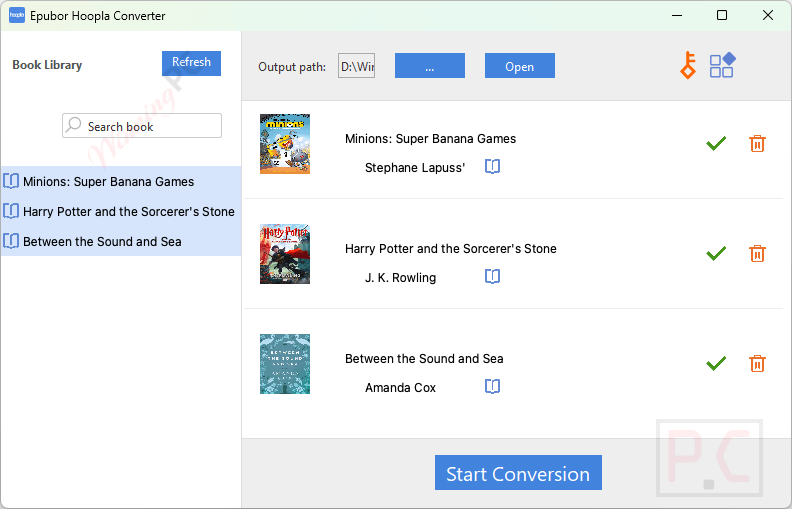
Task: Delete Harry Potter book with trash icon
Action: 757,253
